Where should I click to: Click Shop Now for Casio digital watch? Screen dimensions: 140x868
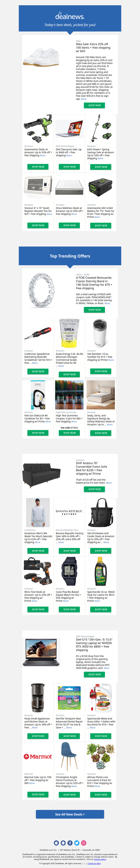coord(69,609)
